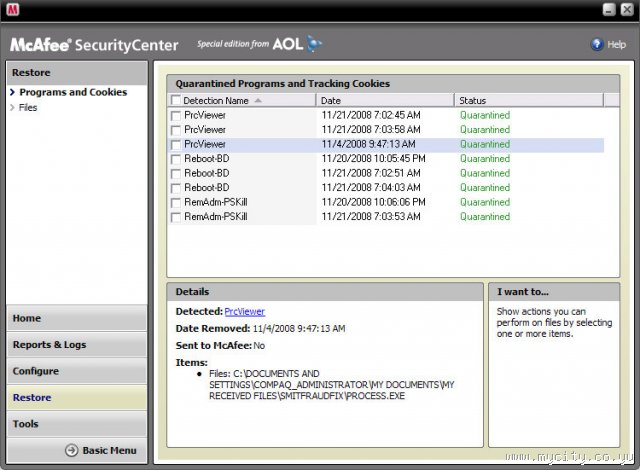Minimize the SecurityCenter window
The height and width of the screenshot is (470, 640).
(x=609, y=9)
